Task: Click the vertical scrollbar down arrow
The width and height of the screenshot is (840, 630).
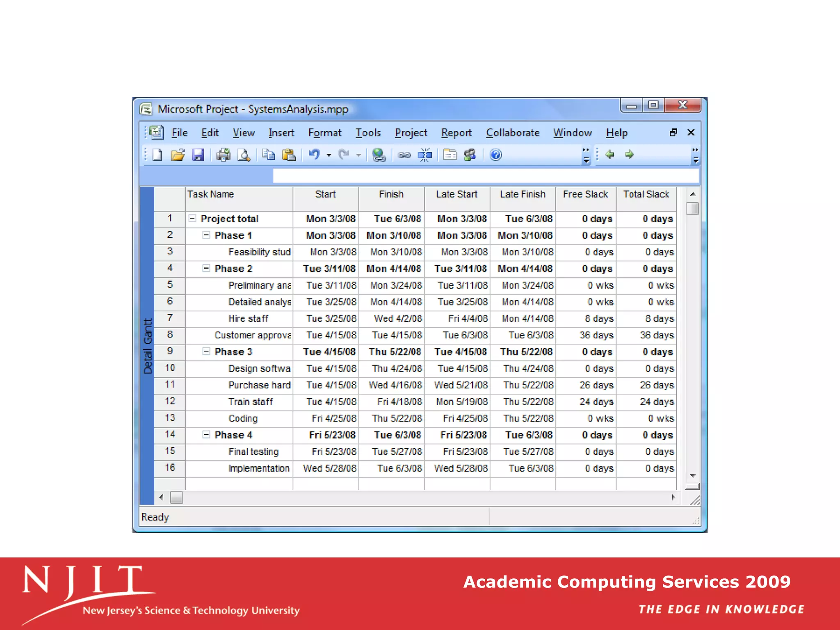Action: click(x=693, y=476)
